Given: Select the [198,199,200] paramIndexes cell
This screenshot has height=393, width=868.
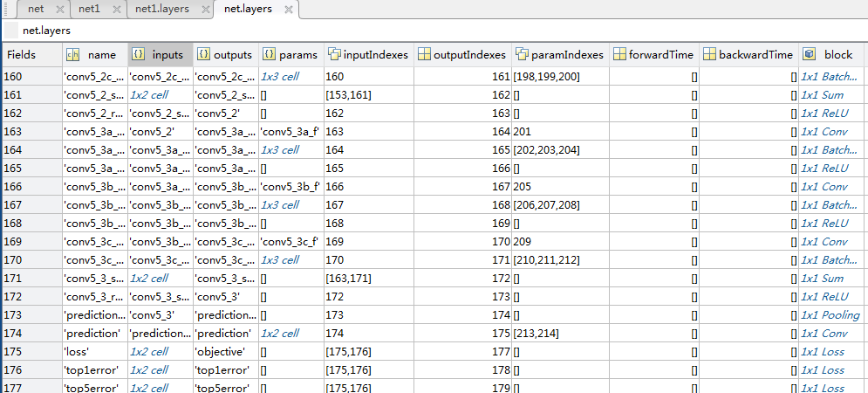Looking at the screenshot, I should (561, 77).
